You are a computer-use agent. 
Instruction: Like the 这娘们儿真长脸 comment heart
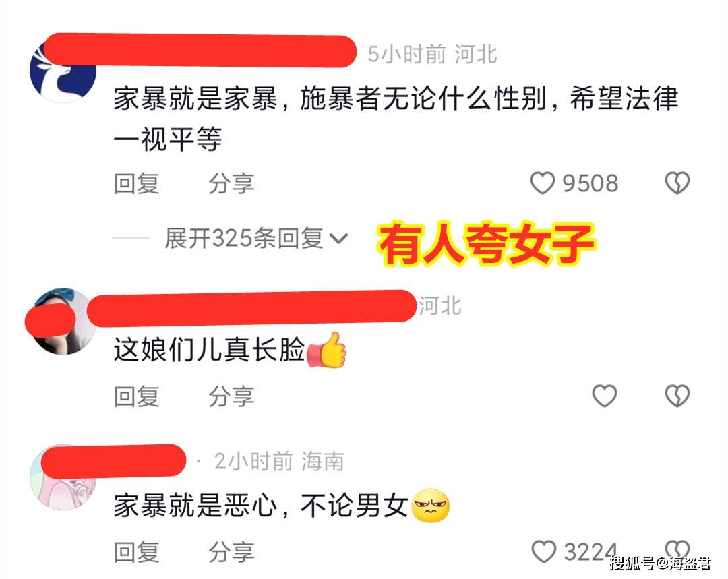[x=605, y=396]
